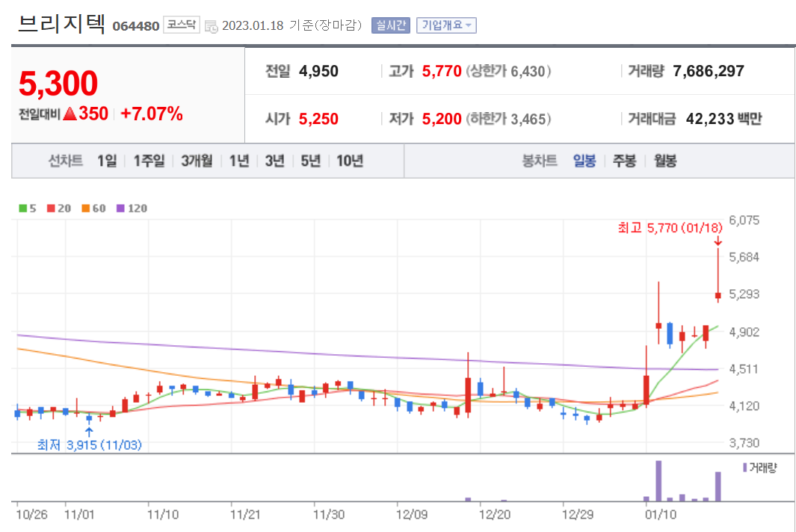The height and width of the screenshot is (532, 796).
Task: Click the 3,730 price axis label
Action: click(x=744, y=442)
